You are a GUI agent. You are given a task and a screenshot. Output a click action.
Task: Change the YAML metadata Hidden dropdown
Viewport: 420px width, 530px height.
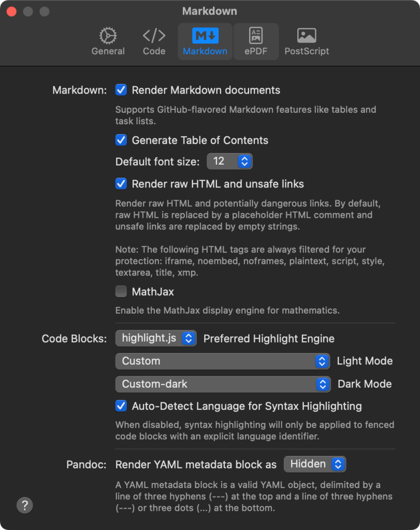point(314,464)
